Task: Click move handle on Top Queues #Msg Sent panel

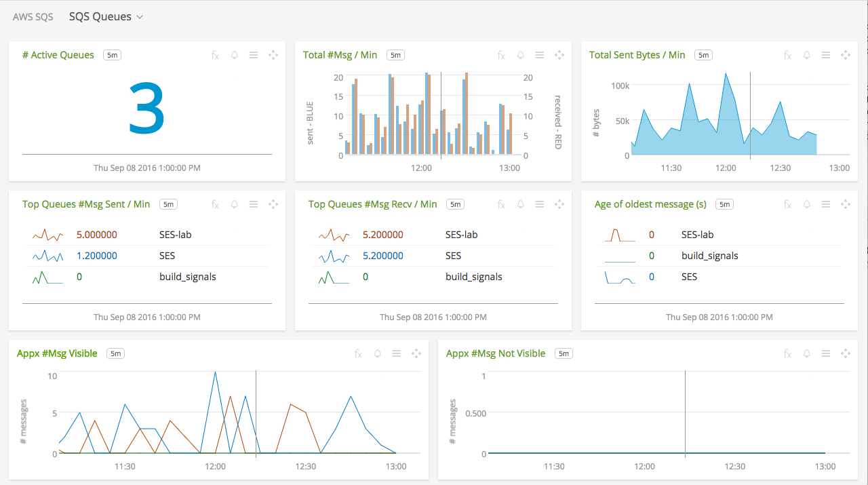Action: coord(273,204)
